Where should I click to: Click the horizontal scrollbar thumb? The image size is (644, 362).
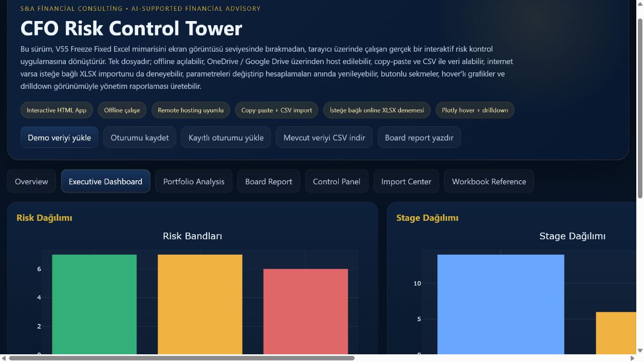point(182,358)
